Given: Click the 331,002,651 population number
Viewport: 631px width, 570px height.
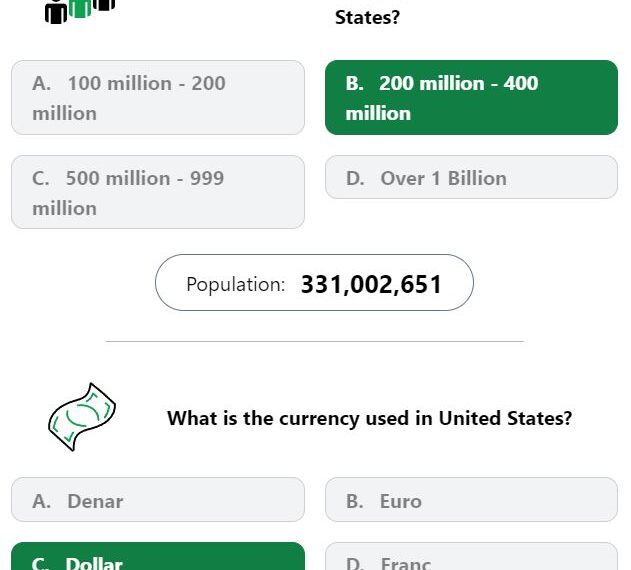Looking at the screenshot, I should (371, 284).
